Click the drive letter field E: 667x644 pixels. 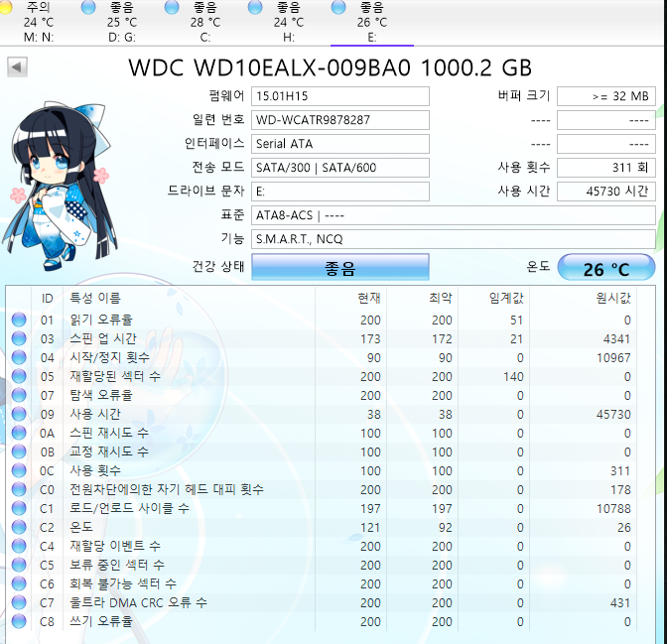pyautogui.click(x=340, y=192)
